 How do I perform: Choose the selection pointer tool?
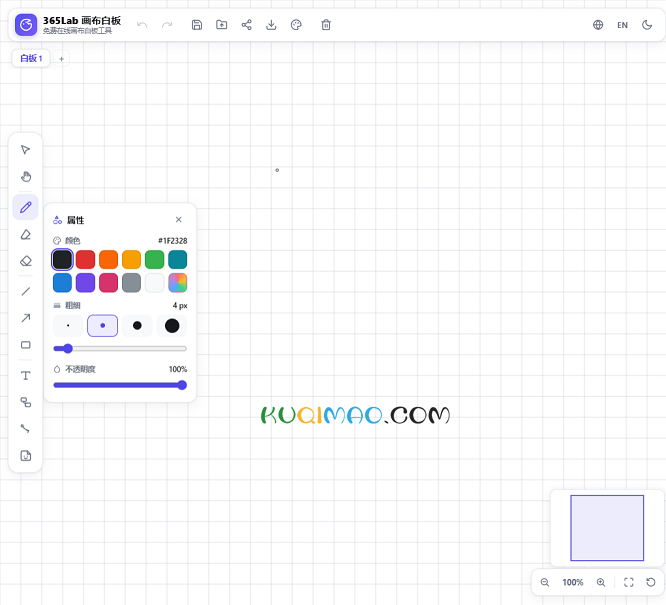pos(25,150)
